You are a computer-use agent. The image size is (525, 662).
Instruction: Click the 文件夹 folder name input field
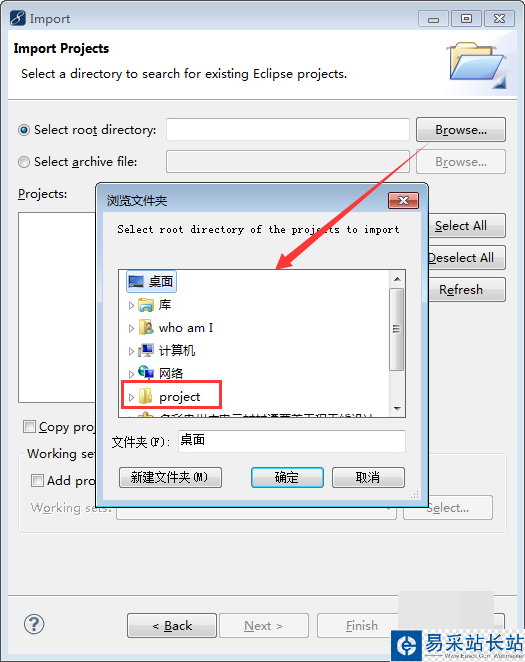pos(292,441)
